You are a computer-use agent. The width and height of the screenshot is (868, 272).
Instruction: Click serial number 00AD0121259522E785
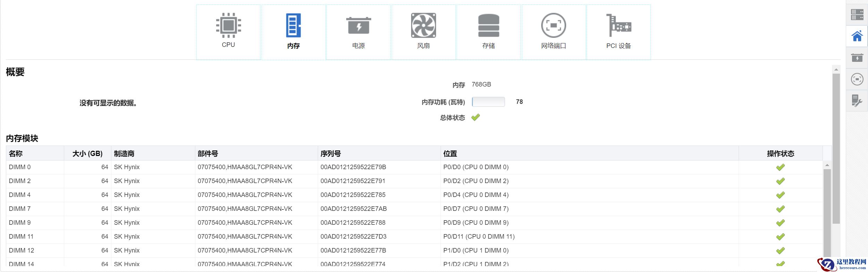tap(353, 195)
